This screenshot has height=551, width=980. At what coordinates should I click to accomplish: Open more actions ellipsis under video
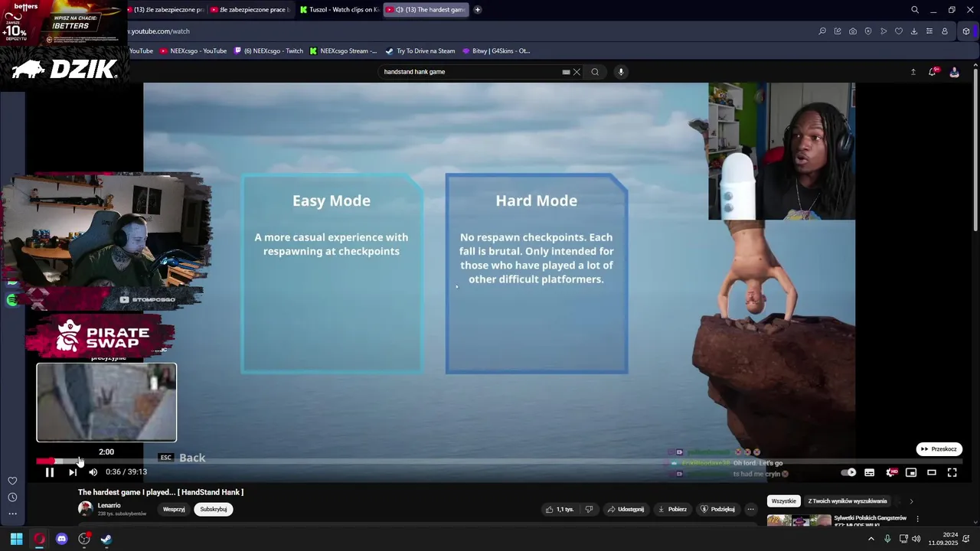pos(751,509)
